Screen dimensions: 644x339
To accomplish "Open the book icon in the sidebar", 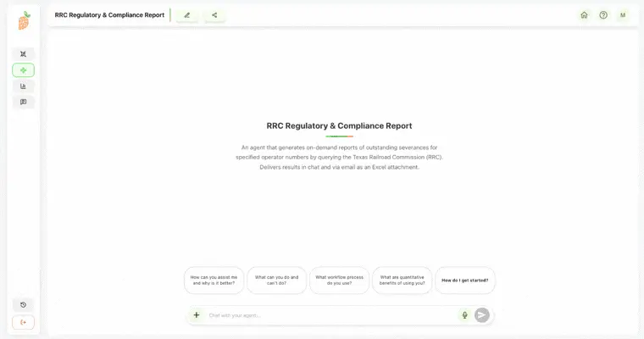I will coord(24,102).
